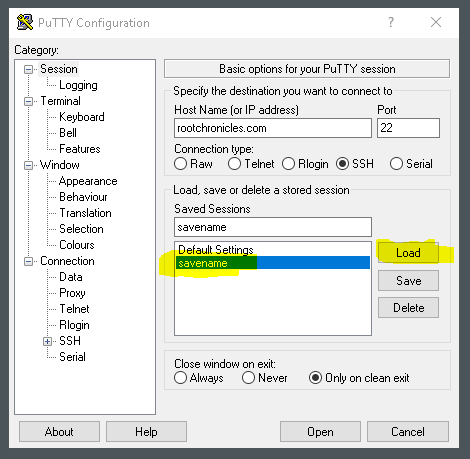Open the Behaviour category
This screenshot has height=459, width=470.
(x=83, y=197)
